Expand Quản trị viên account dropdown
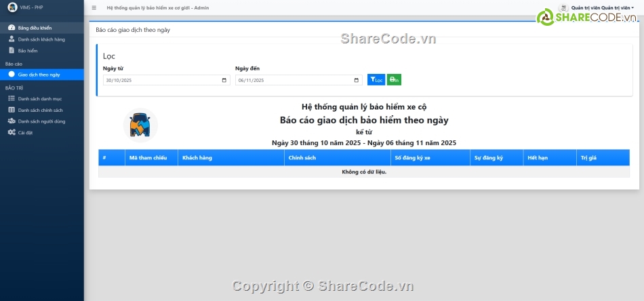 (x=603, y=8)
